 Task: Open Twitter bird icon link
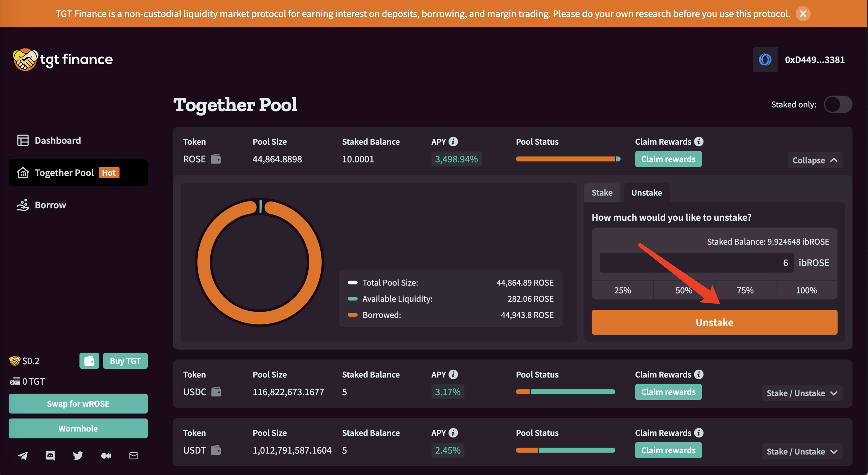[78, 455]
